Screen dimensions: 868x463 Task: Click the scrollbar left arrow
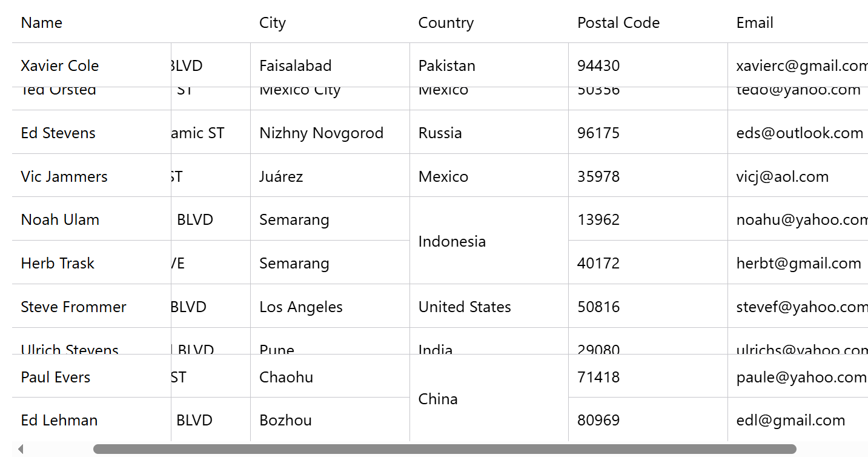21,449
